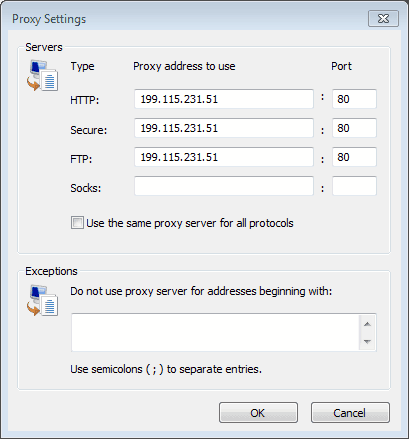The height and width of the screenshot is (439, 409).
Task: Click the exceptions scrollbar down arrow
Action: [368, 341]
